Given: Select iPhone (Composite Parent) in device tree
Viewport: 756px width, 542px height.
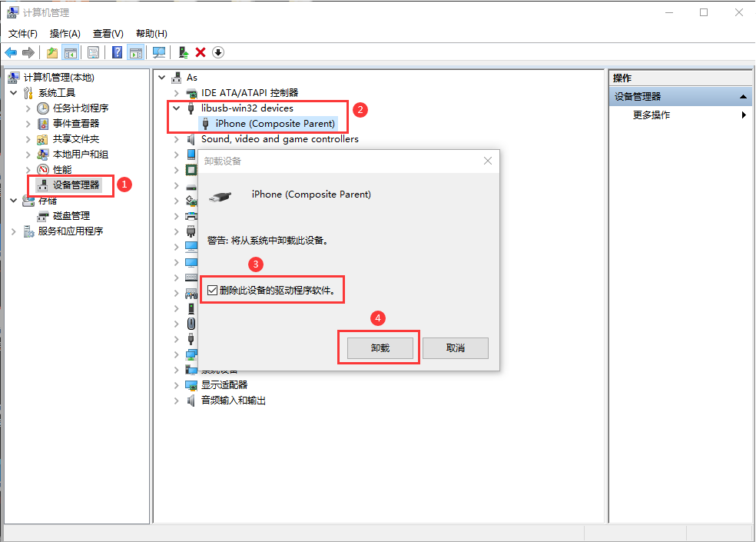Looking at the screenshot, I should pos(275,124).
